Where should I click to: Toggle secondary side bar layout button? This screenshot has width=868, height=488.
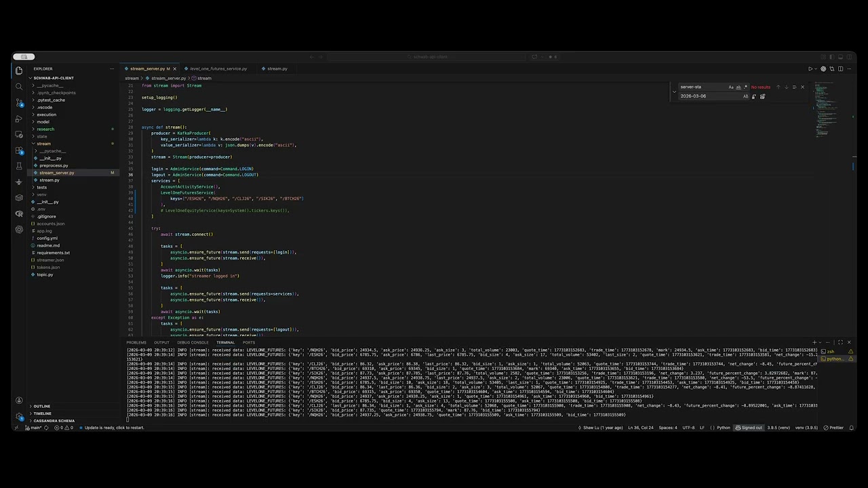[x=849, y=57]
